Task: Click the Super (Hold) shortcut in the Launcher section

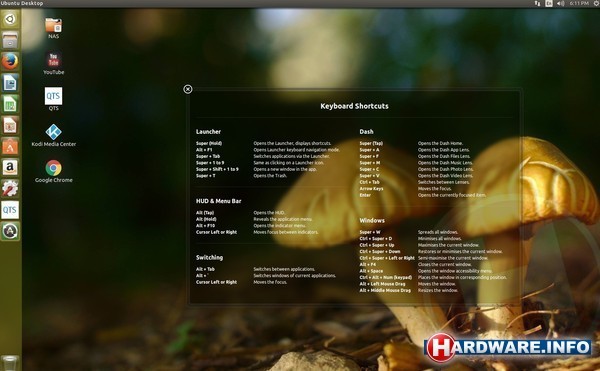Action: pyautogui.click(x=209, y=143)
